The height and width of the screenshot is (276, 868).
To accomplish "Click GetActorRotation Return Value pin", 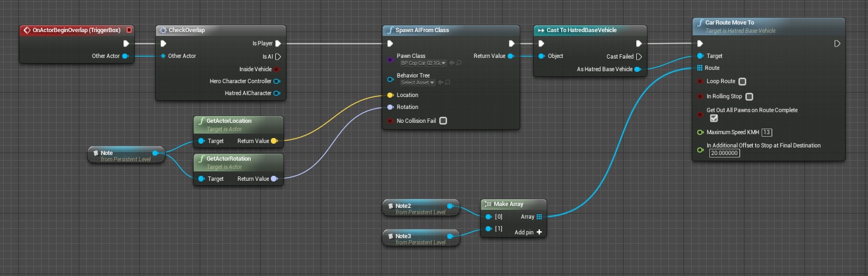I will [x=274, y=179].
